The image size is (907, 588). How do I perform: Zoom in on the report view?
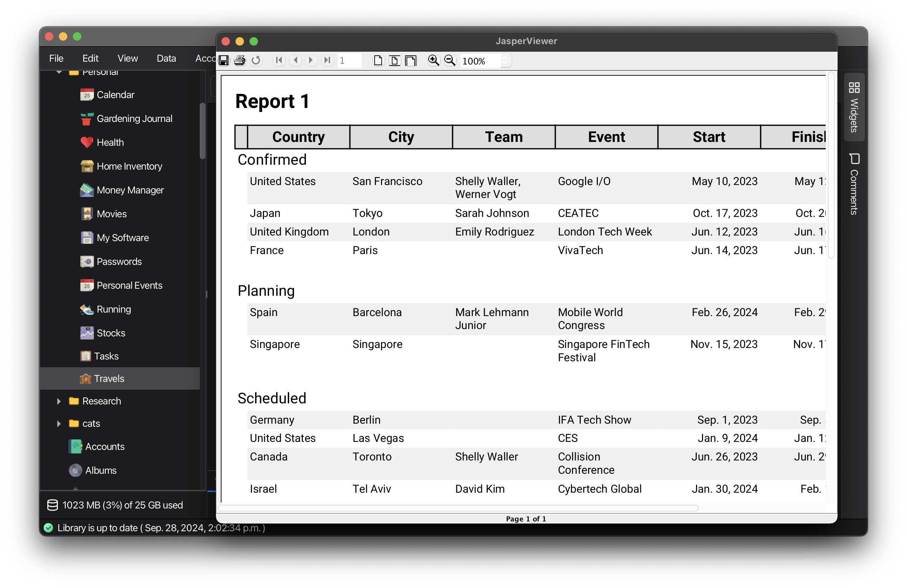pos(434,60)
